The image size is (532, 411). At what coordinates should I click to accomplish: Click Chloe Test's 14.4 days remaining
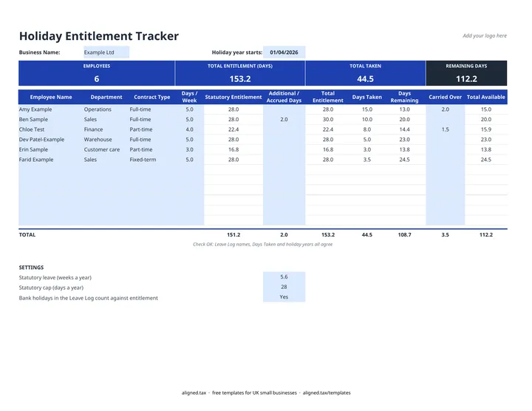point(404,129)
